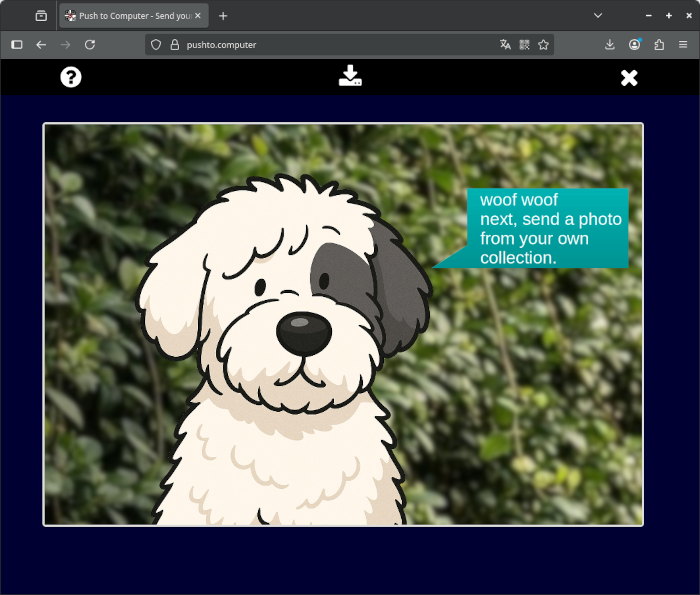This screenshot has height=595, width=700.
Task: Open Firefox View icon in tab bar
Action: pyautogui.click(x=41, y=16)
